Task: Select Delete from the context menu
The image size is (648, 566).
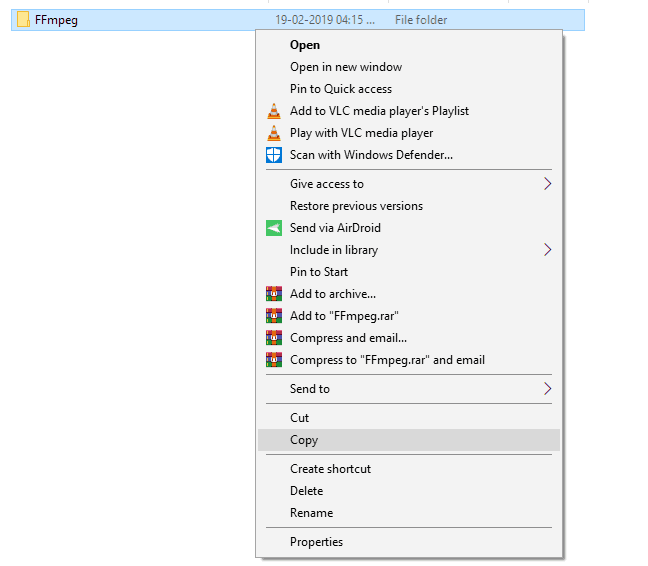Action: [409, 491]
